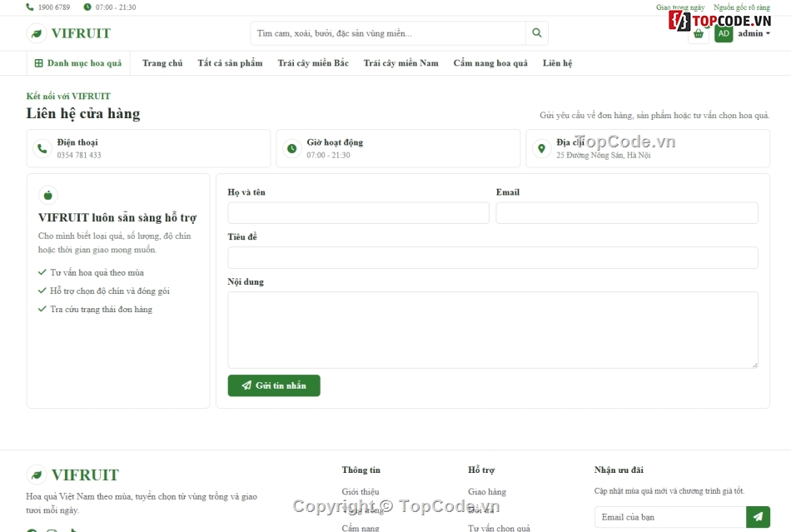The width and height of the screenshot is (791, 532).
Task: Click Liên hệ cửa hàng heading
Action: (x=83, y=113)
